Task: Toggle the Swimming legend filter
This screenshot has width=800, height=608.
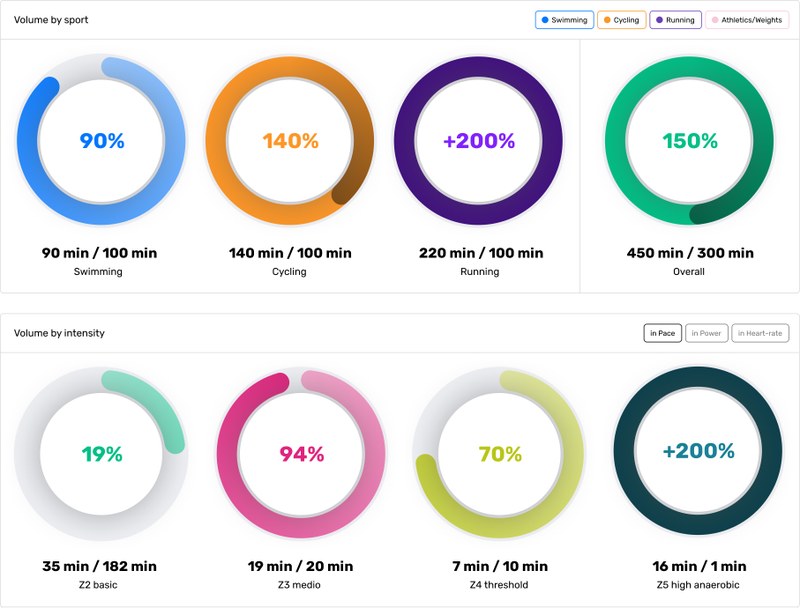Action: 564,20
